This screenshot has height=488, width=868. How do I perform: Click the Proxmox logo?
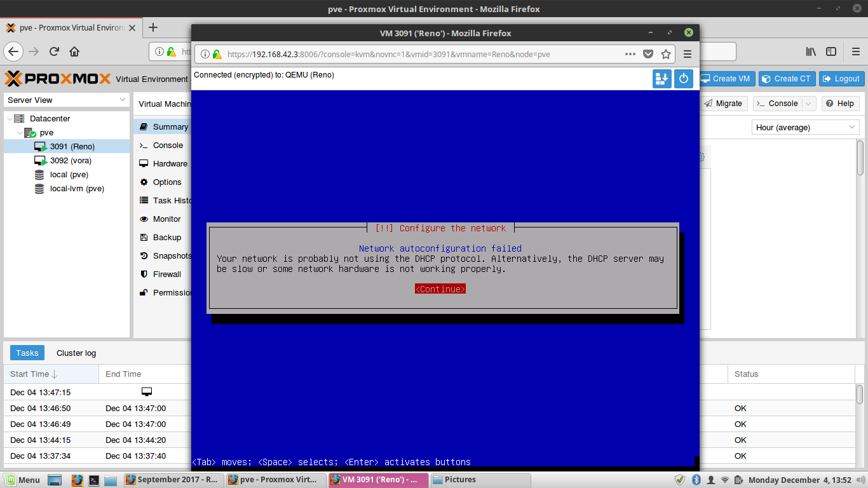[x=57, y=79]
